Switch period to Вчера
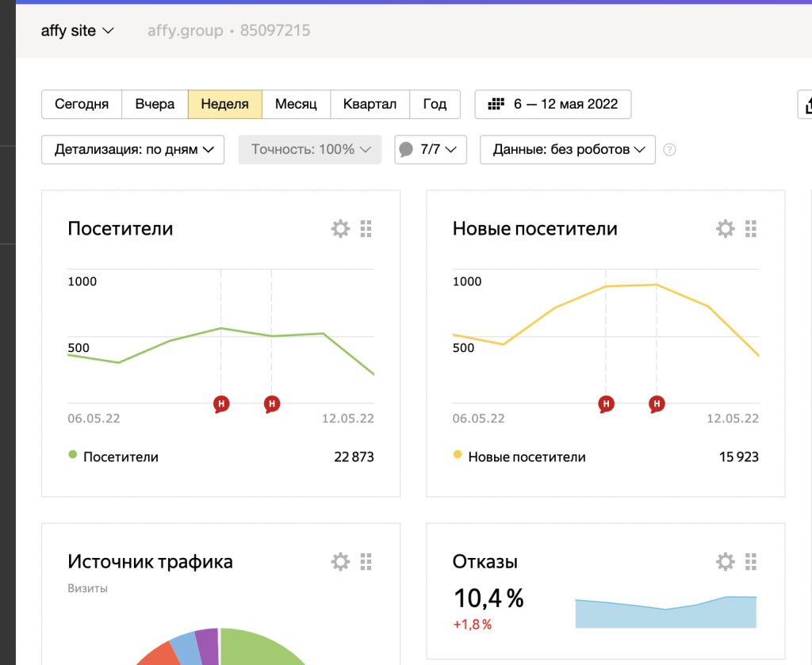 [x=155, y=104]
